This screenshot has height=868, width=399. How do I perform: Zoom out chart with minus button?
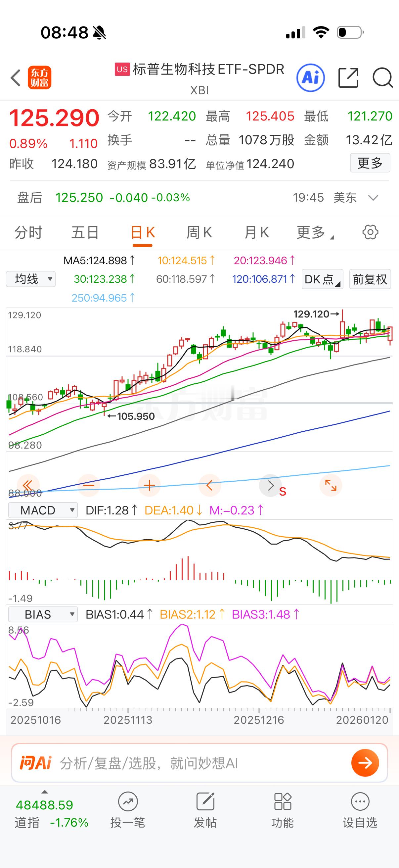(89, 486)
